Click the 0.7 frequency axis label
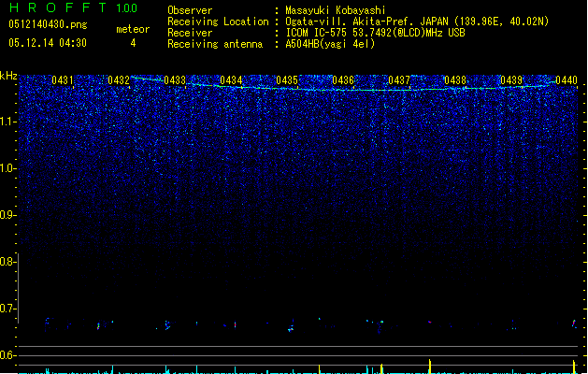Viewport: 588px width, 374px height. pos(7,309)
